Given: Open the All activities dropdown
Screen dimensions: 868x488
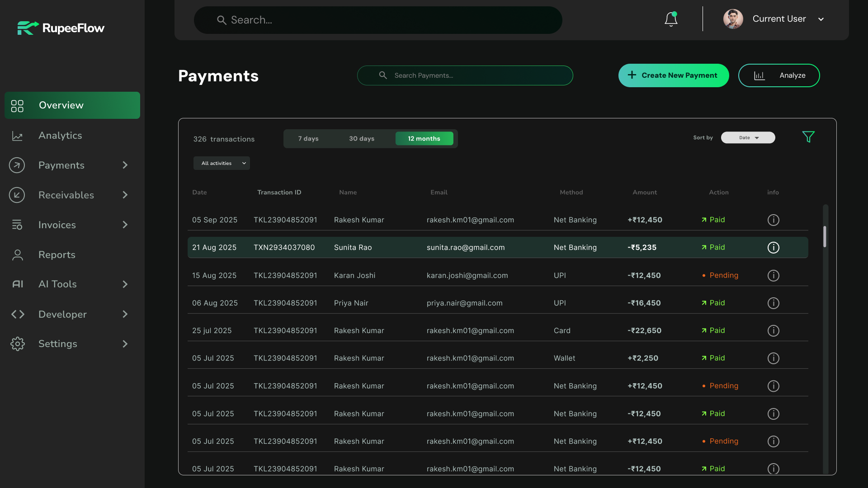Looking at the screenshot, I should (222, 163).
